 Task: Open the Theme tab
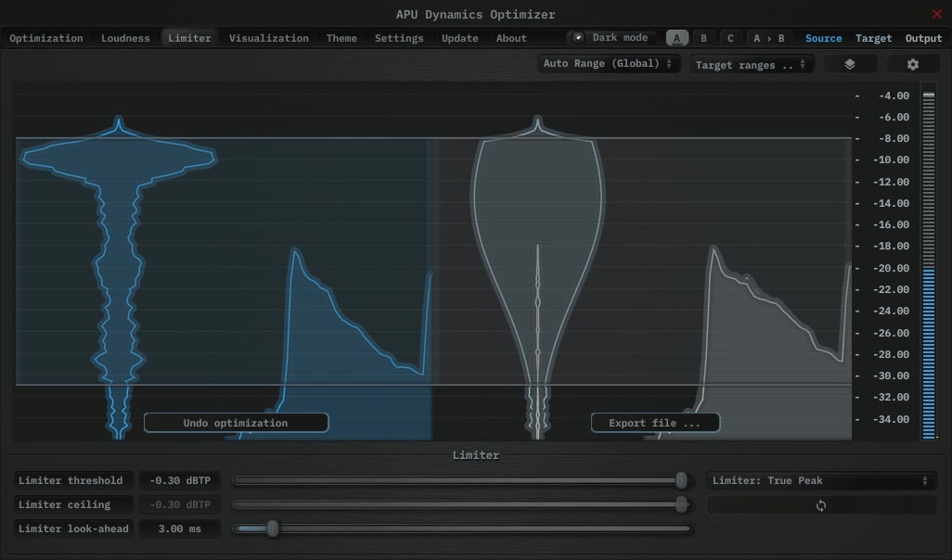pyautogui.click(x=341, y=38)
